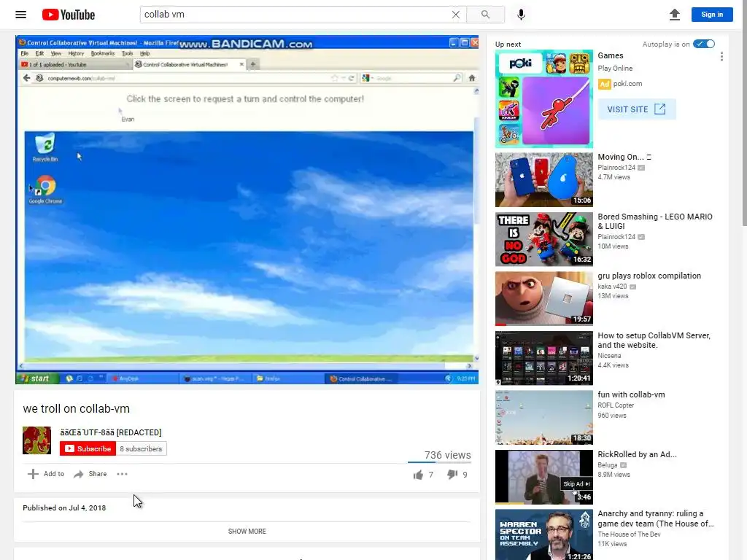Click 'Published on Jul 4, 2018' text
Viewport: 747px width, 560px height.
[x=64, y=507]
